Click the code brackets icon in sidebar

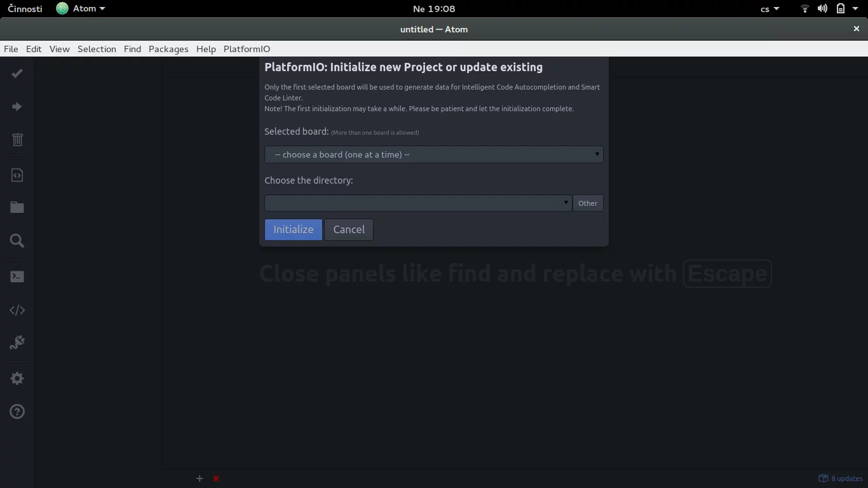(x=17, y=310)
